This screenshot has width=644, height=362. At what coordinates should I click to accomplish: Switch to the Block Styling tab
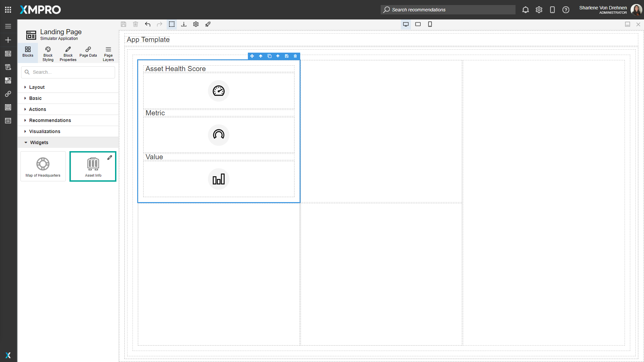[48, 53]
